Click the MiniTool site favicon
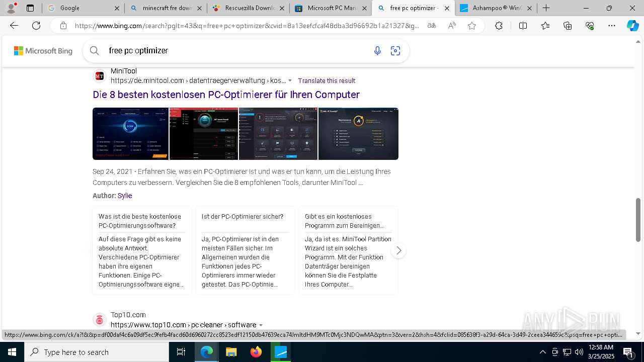This screenshot has width=644, height=362. 100,76
